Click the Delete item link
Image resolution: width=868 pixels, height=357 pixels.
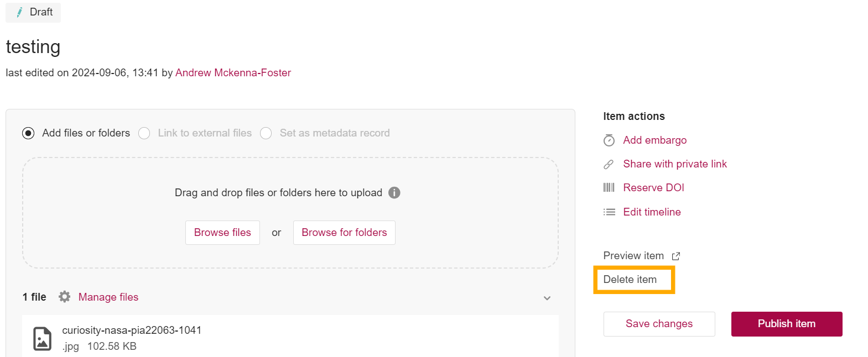pyautogui.click(x=630, y=280)
